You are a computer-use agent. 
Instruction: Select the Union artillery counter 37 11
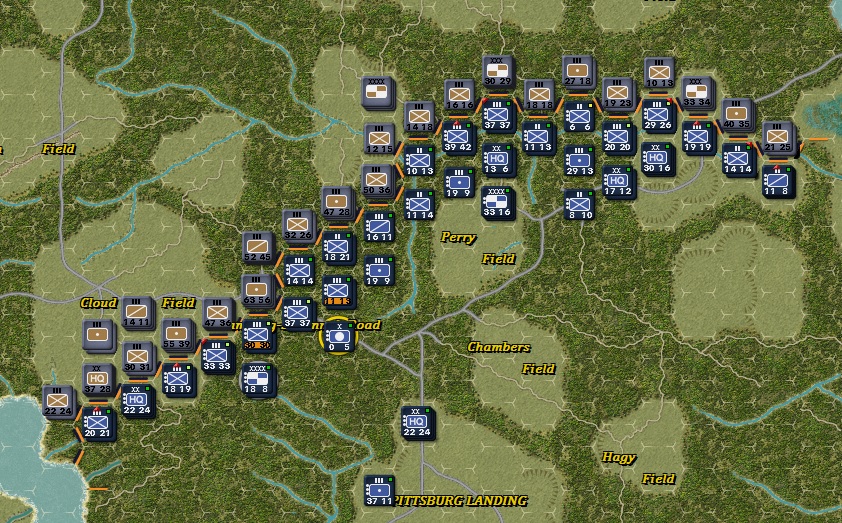(379, 491)
